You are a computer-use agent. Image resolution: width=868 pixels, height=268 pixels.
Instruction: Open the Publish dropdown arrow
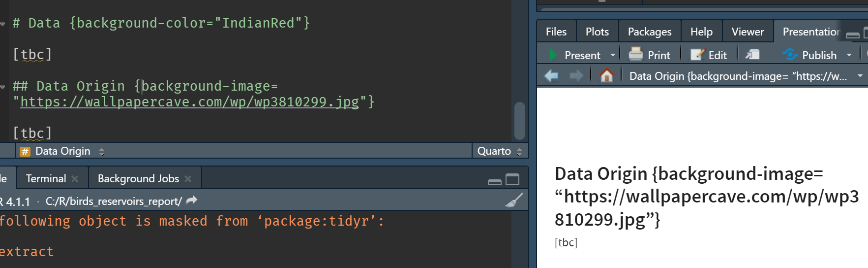(849, 55)
